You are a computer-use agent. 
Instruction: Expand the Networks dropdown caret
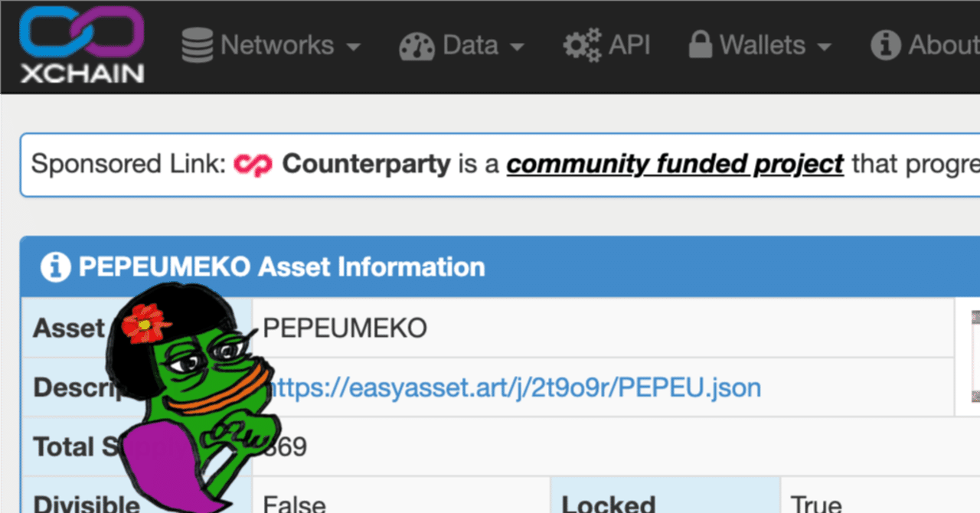353,47
